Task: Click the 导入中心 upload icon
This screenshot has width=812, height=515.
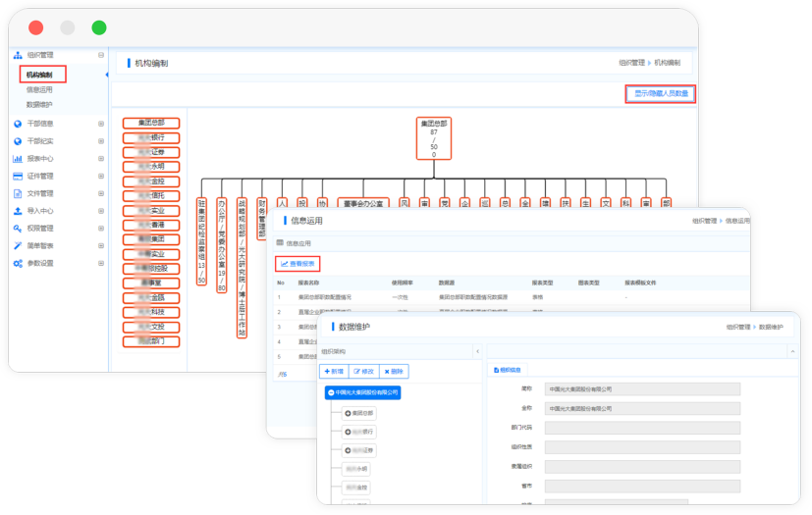Action: 18,211
